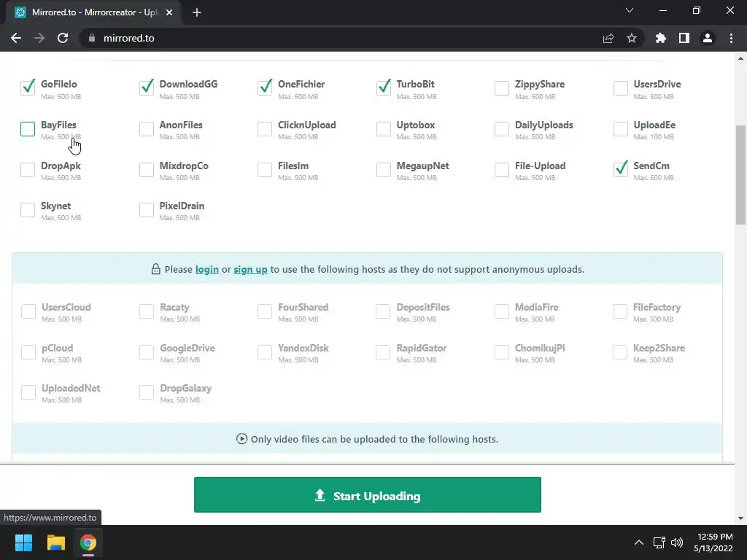Enable the ClicknUpload host checkbox
Viewport: 747px width, 560px height.
coord(265,128)
